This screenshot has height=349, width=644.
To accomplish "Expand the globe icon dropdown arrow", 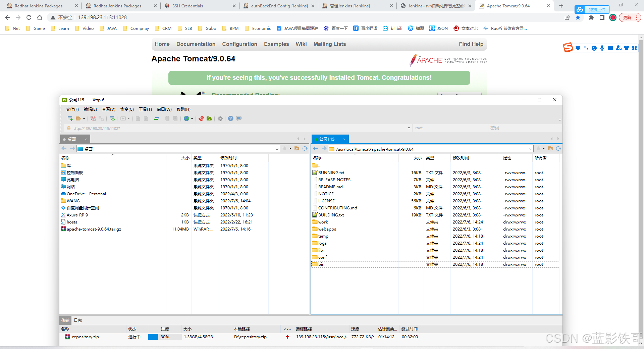I will click(192, 118).
